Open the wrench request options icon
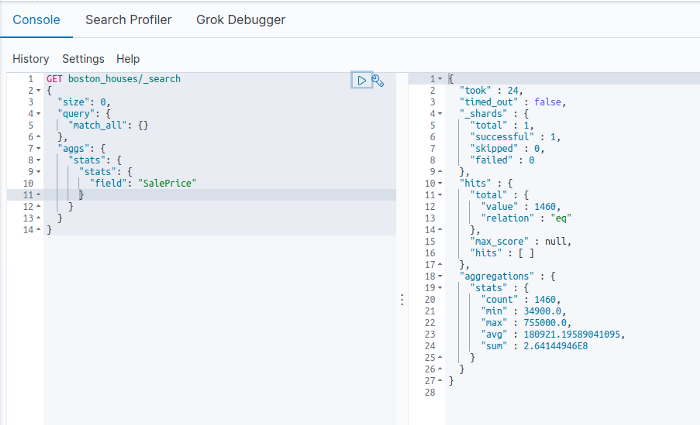 coord(378,80)
